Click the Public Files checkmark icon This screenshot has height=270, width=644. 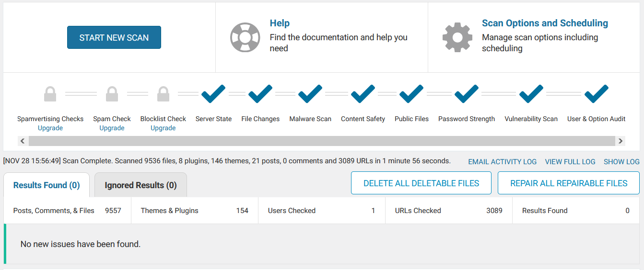point(411,94)
